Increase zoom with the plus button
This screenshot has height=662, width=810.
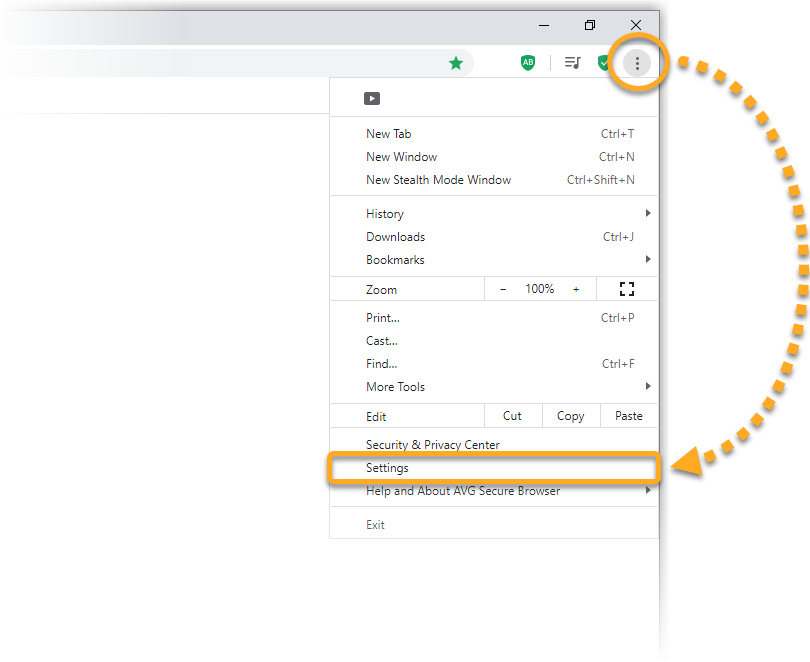(x=576, y=289)
